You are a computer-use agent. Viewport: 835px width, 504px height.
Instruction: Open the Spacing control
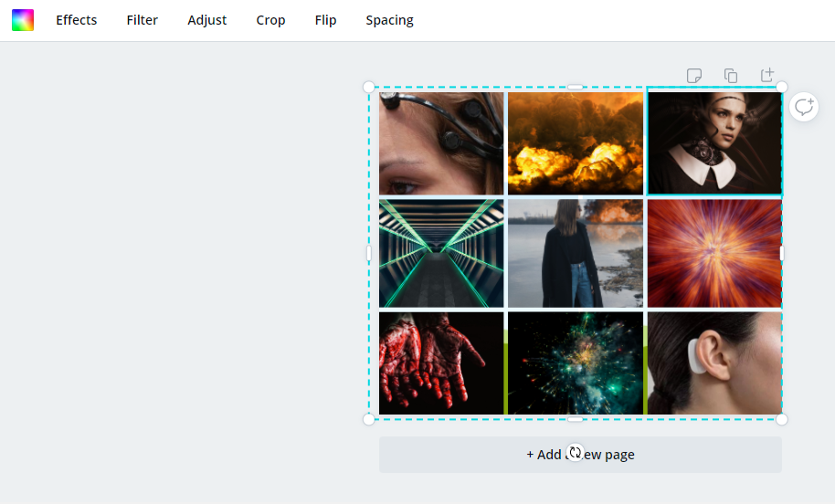(389, 20)
